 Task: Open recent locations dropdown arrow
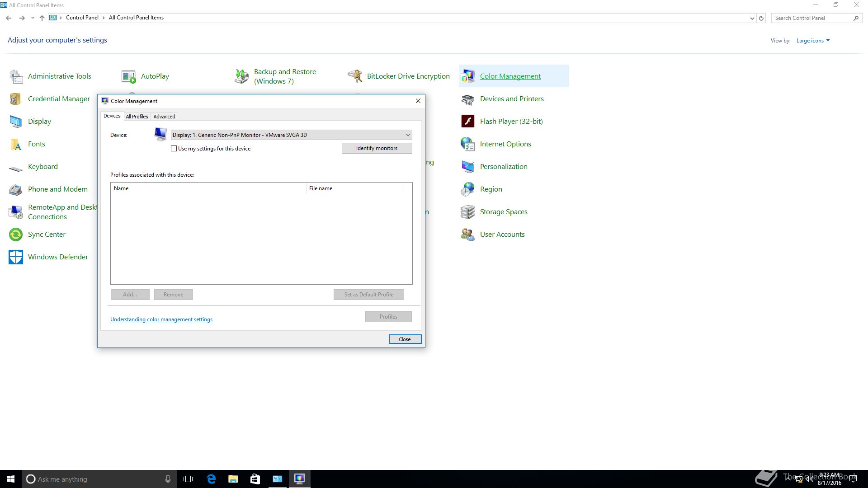pyautogui.click(x=33, y=18)
